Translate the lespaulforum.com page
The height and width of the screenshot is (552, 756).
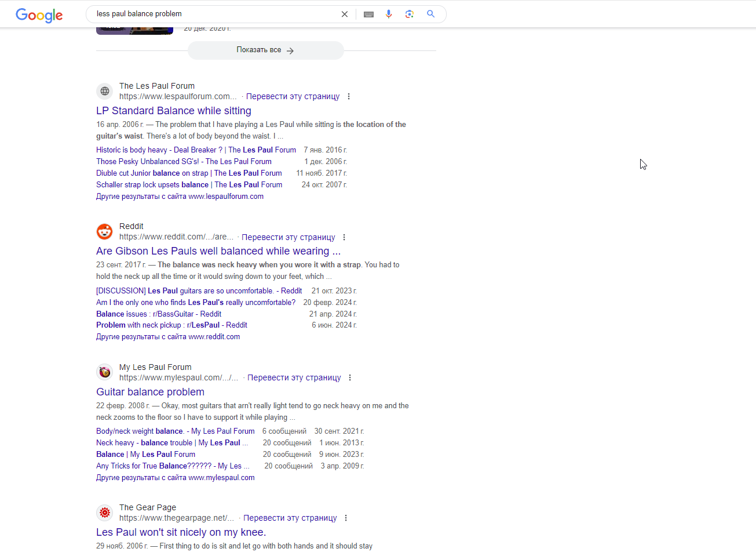click(293, 97)
